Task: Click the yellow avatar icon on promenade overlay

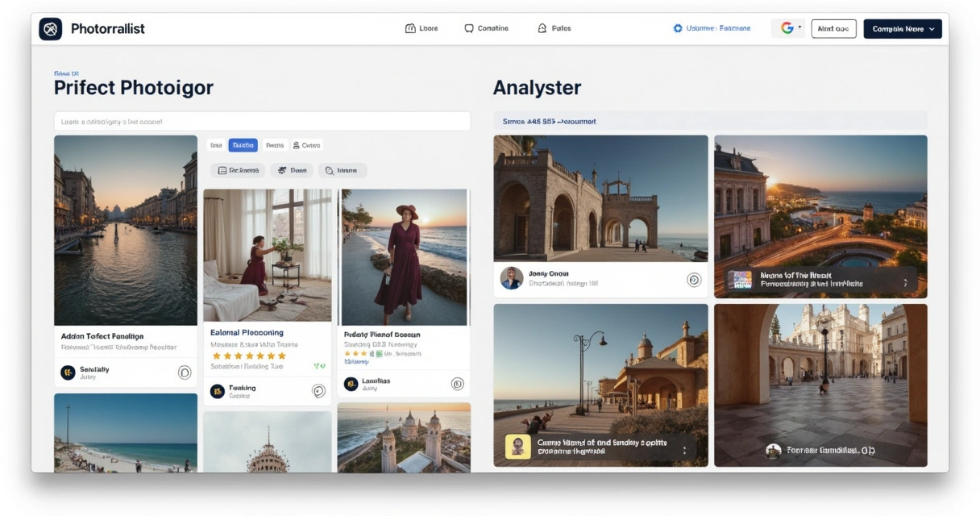Action: (518, 447)
